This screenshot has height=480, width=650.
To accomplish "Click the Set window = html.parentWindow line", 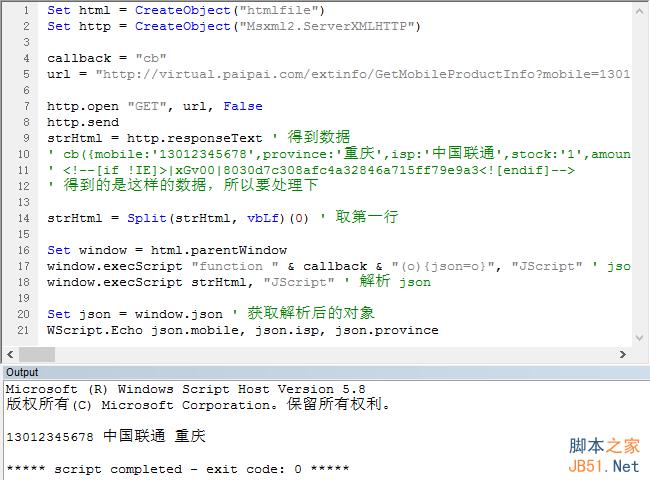I will (x=167, y=249).
